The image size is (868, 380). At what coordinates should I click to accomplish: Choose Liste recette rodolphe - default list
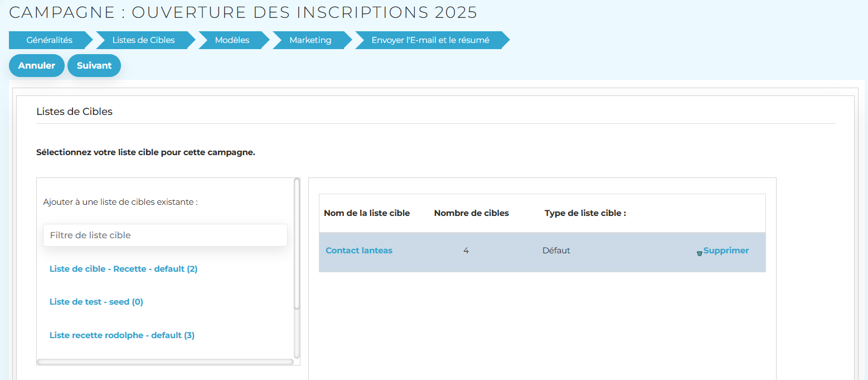click(x=122, y=335)
